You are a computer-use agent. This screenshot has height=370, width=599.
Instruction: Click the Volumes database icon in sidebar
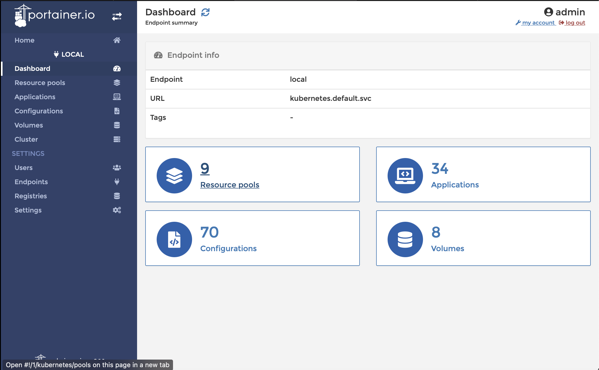coord(117,125)
